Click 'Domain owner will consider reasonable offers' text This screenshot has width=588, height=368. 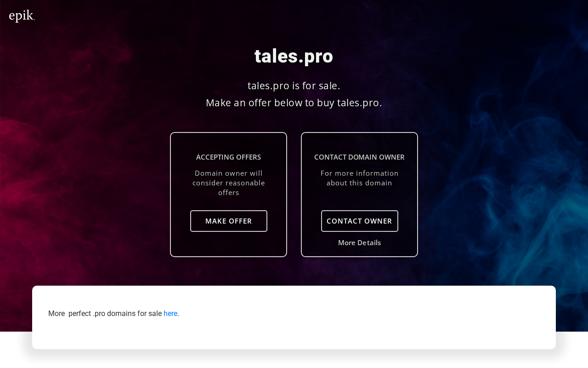click(229, 183)
